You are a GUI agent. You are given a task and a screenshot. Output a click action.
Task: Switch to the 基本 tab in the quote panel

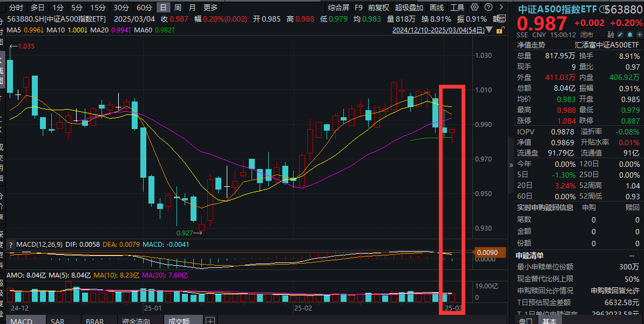coord(550,321)
